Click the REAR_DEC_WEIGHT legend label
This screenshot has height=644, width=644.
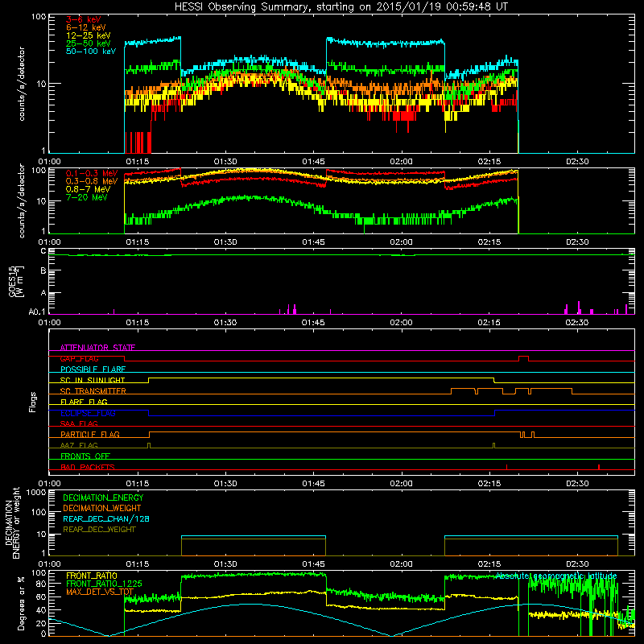tap(99, 530)
